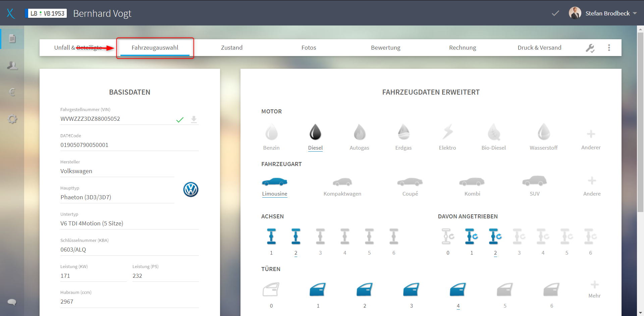Screen dimensions: 644x316
Task: Set driven axles to 1
Action: (472, 242)
